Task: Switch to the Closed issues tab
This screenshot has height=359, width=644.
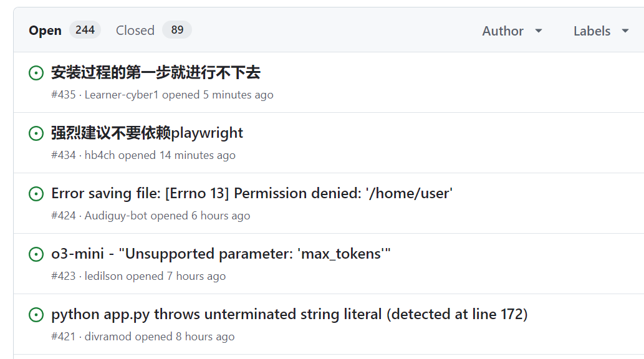Action: (x=135, y=31)
